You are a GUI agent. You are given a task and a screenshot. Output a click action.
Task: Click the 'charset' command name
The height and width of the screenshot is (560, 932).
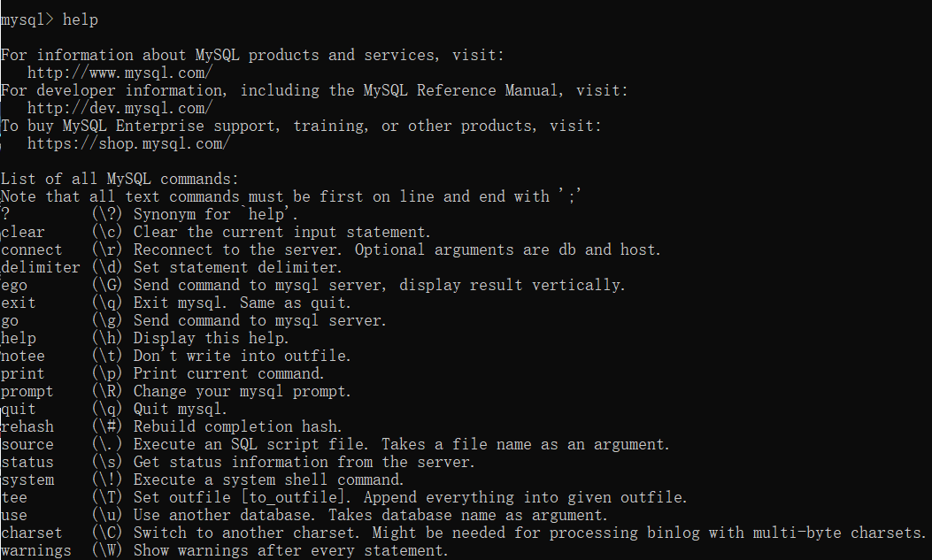tap(32, 533)
